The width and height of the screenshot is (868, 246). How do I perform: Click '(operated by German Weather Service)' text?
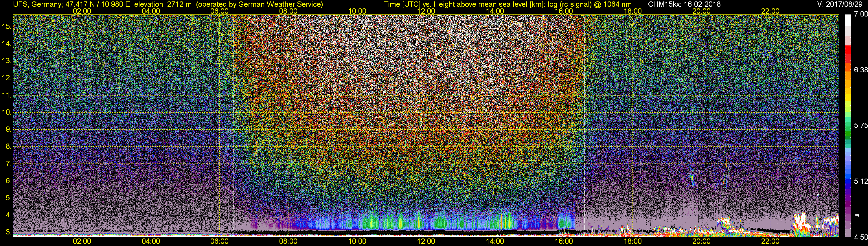[x=260, y=4]
